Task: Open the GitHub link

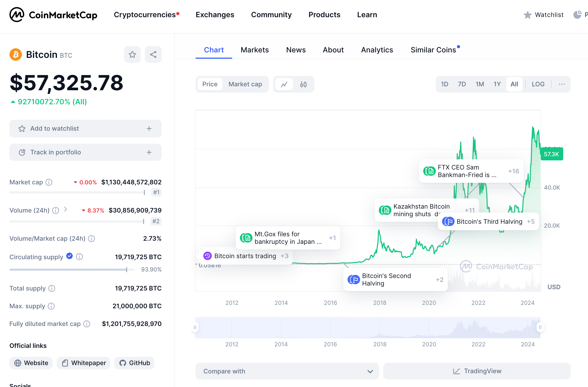Action: tap(134, 363)
